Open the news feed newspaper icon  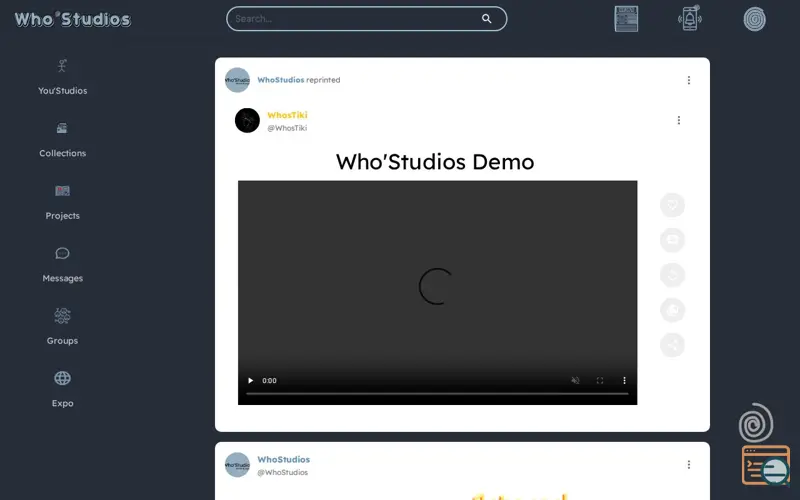pos(626,19)
